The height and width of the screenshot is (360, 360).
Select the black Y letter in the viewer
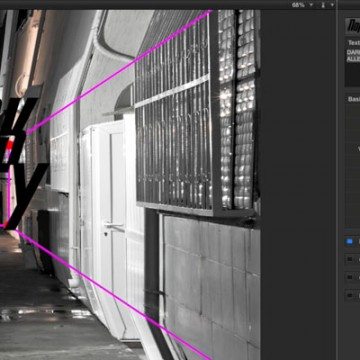coord(23,197)
